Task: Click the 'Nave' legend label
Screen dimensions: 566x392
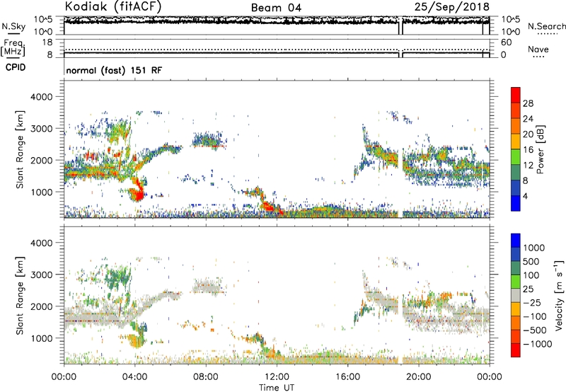Action: point(538,49)
